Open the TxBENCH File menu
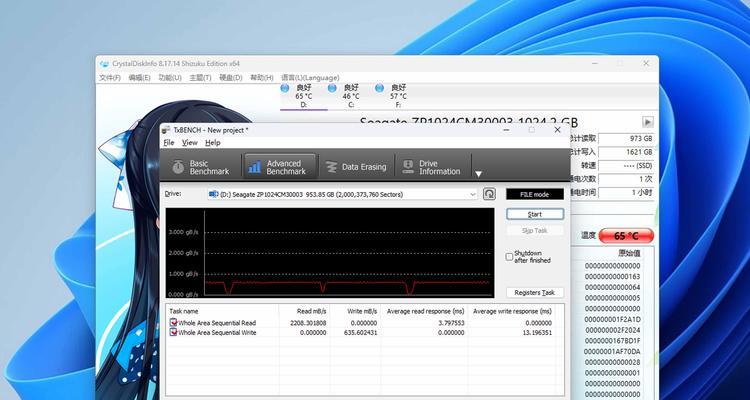Screen dimensions: 750x400 [169, 143]
